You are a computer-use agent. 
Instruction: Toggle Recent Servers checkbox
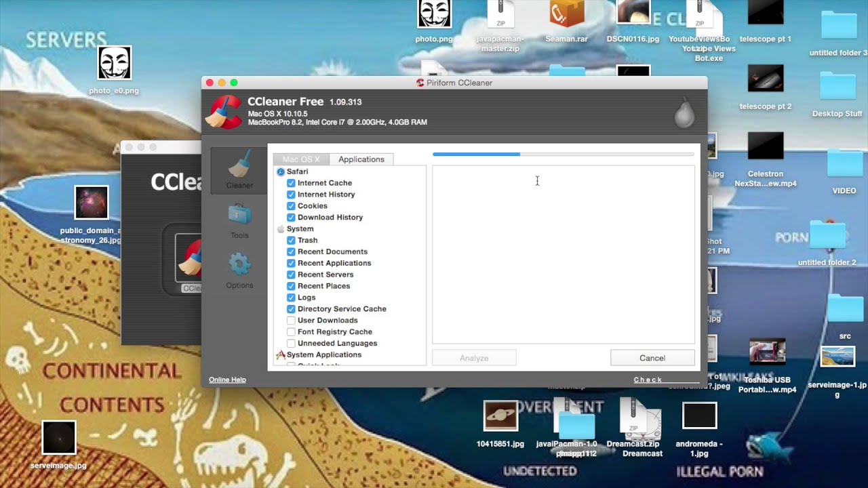click(291, 274)
